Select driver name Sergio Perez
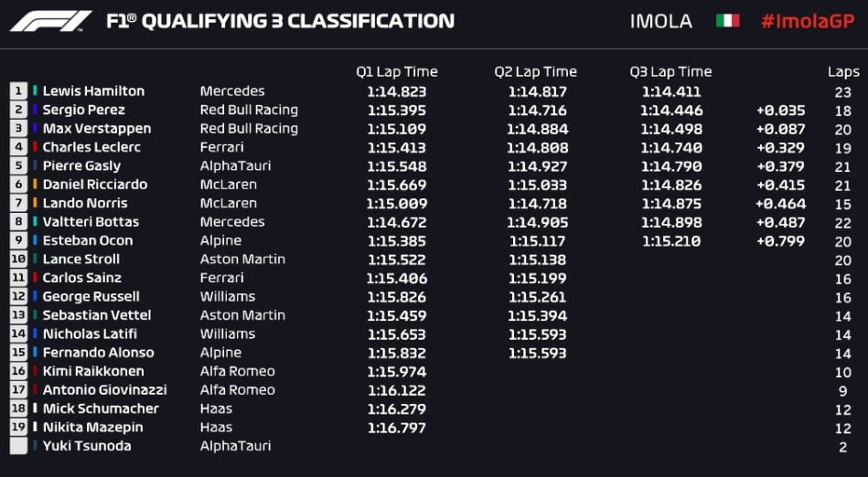The image size is (868, 477). click(x=83, y=110)
